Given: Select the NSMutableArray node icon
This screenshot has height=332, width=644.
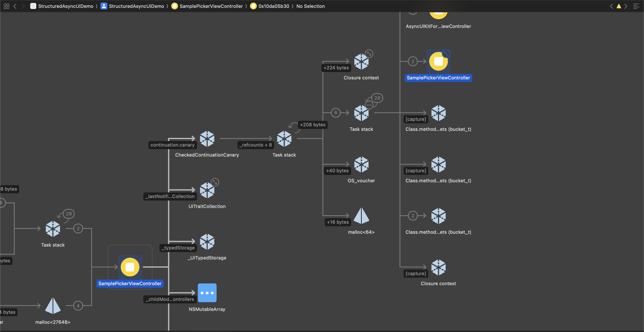Looking at the screenshot, I should 207,293.
